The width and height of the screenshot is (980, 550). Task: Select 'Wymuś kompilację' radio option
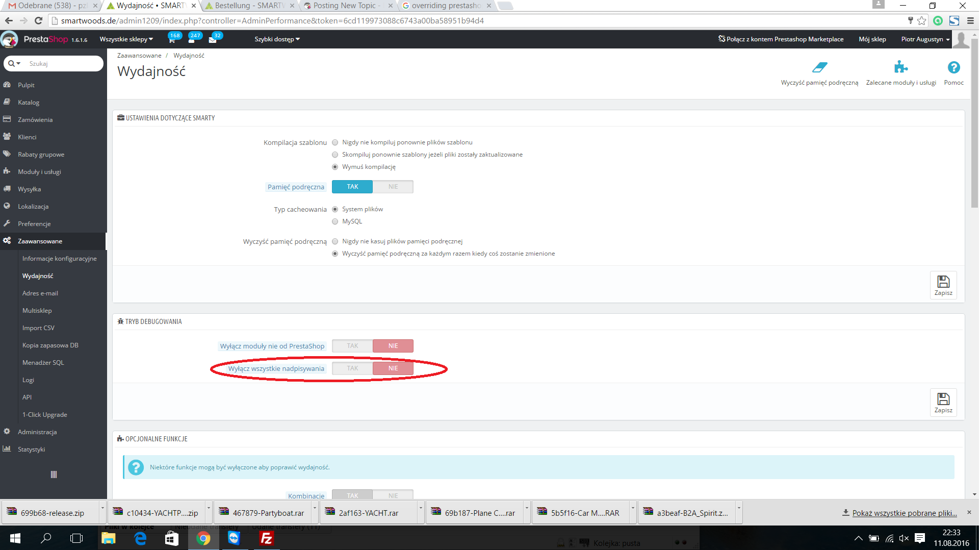(335, 167)
